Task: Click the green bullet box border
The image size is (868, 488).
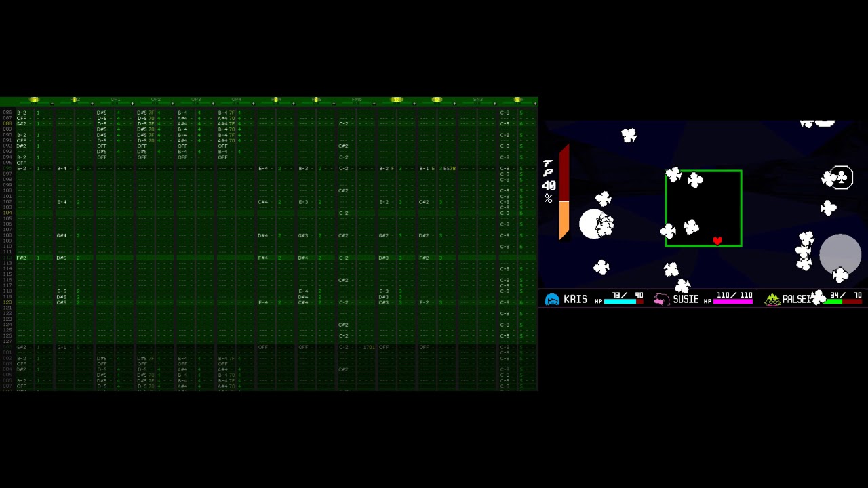Action: 703,208
